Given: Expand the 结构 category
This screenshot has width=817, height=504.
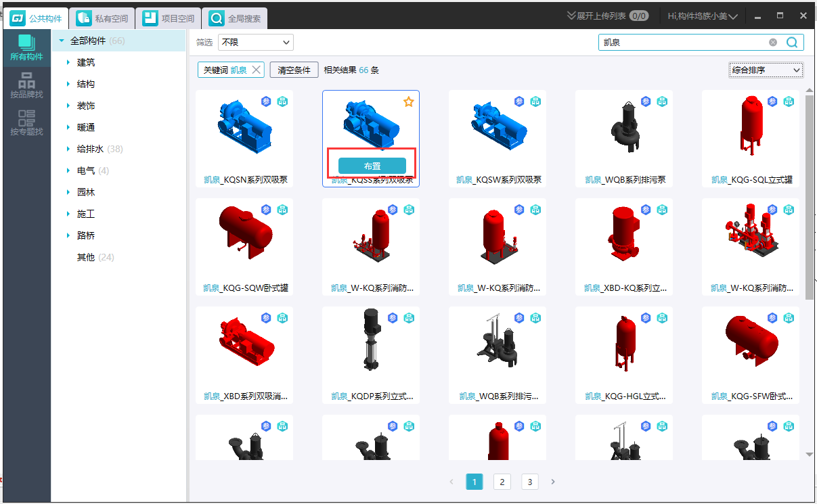Looking at the screenshot, I should pos(68,84).
